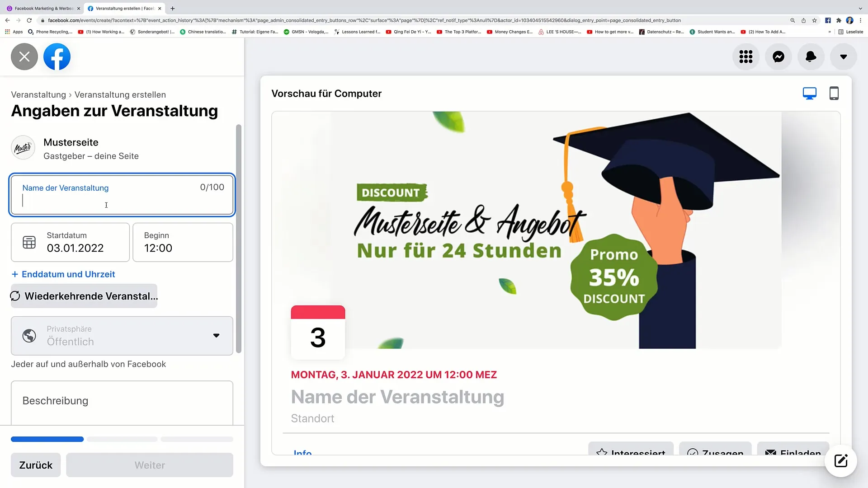Open the Facebook extension icon

[828, 20]
